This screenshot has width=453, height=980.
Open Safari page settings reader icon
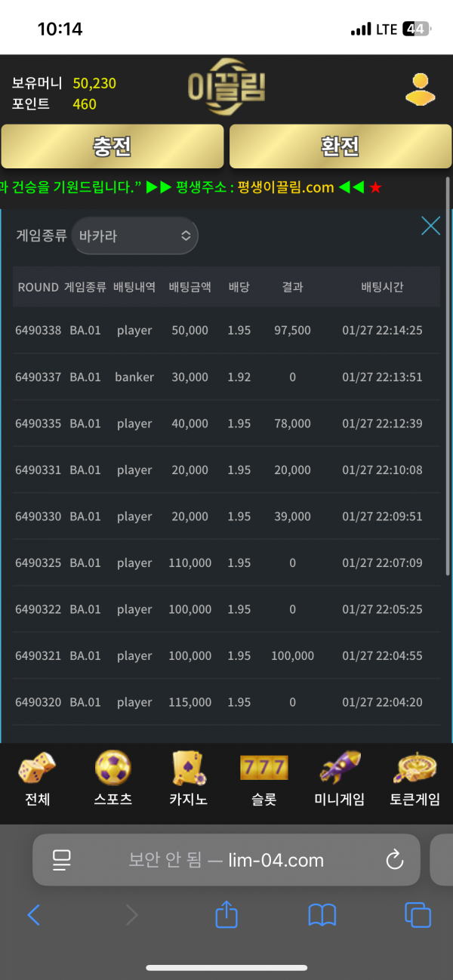point(61,859)
